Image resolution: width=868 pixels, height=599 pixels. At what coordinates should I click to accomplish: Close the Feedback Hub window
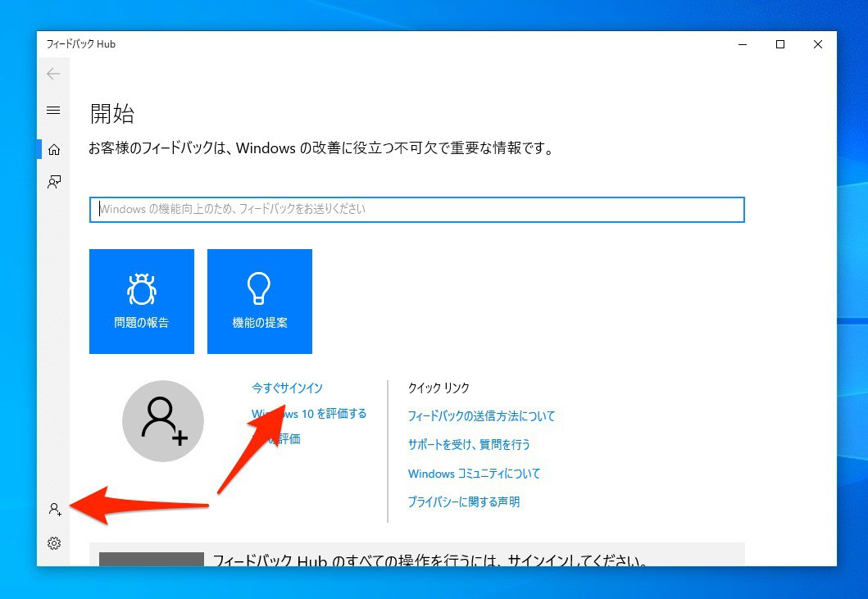pos(818,44)
